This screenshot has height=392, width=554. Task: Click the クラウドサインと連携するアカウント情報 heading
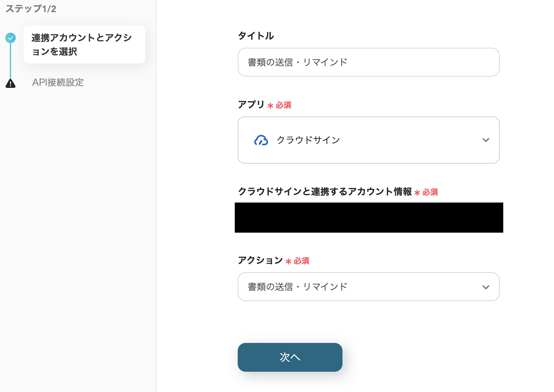pos(325,192)
